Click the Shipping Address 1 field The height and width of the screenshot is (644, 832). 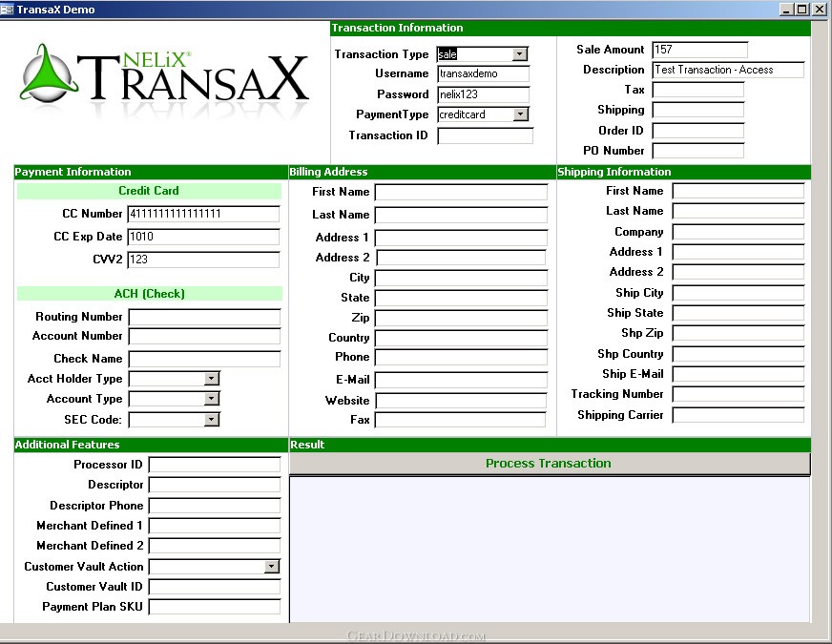coord(738,252)
